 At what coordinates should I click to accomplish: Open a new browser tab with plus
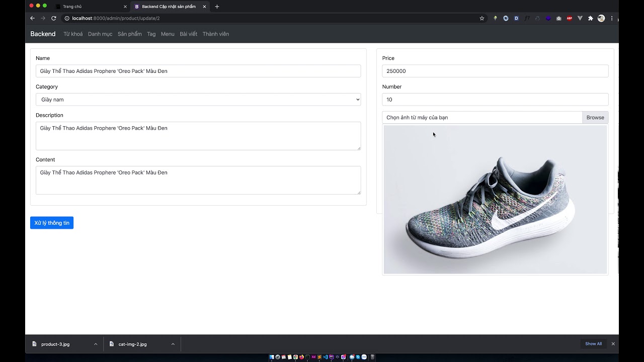pyautogui.click(x=217, y=7)
